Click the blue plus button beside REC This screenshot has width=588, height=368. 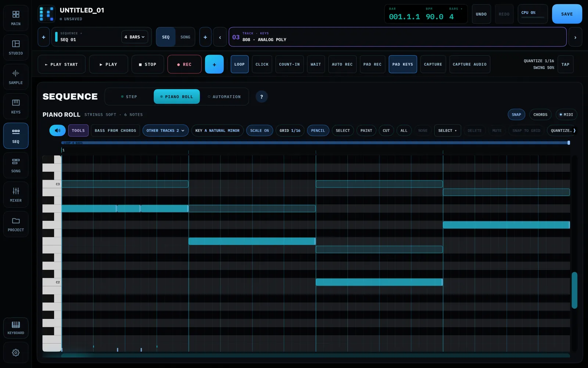tap(214, 64)
